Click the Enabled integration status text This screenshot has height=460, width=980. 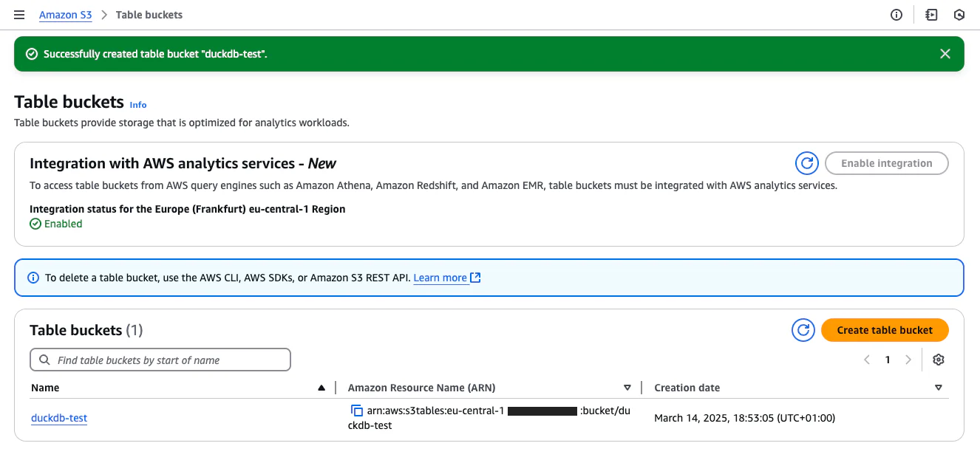63,224
